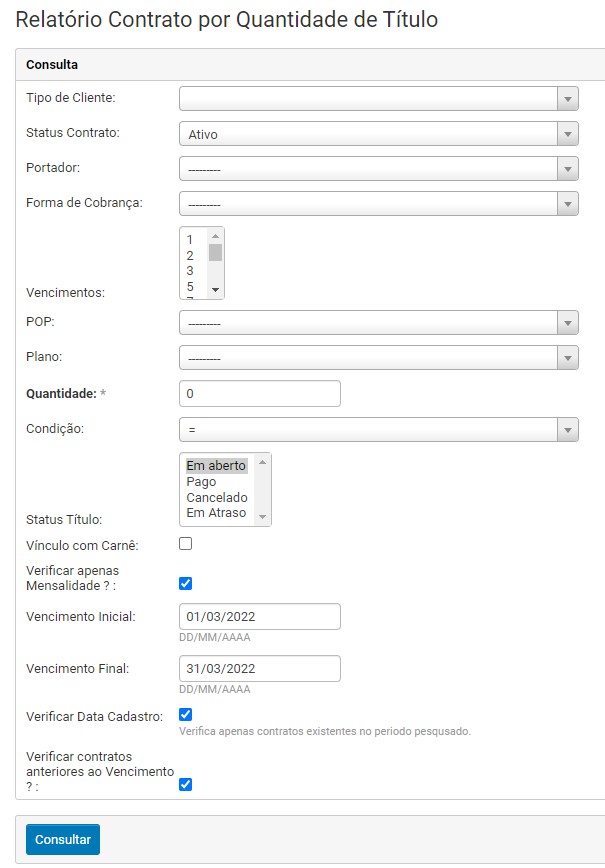Click the Vencimento Final date field
This screenshot has width=605, height=868.
(x=259, y=668)
